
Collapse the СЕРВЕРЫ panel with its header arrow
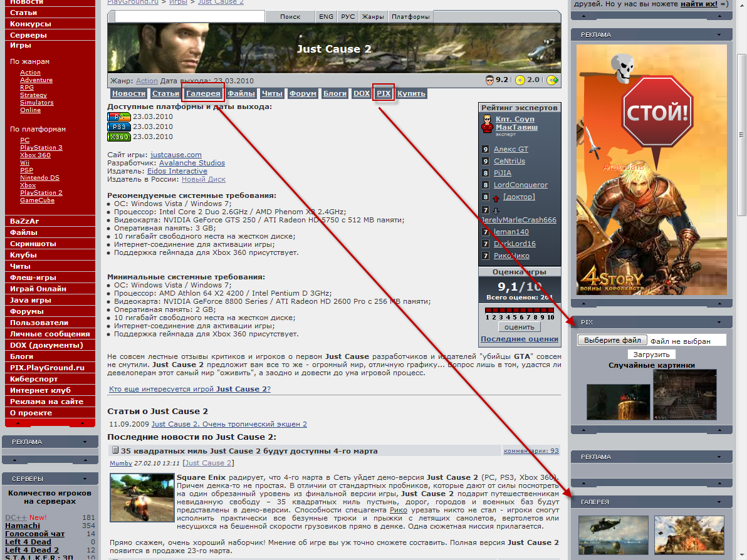pyautogui.click(x=85, y=479)
